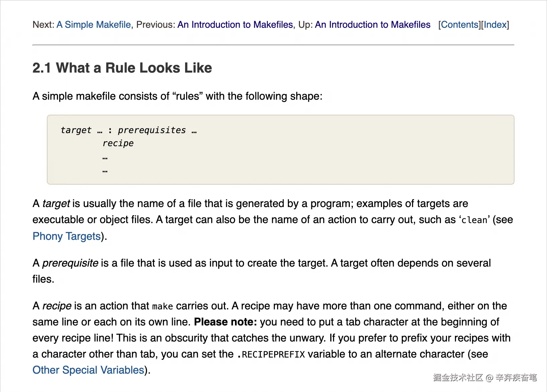Click the bold "Please note:" text
Image resolution: width=547 pixels, height=392 pixels.
coord(225,322)
